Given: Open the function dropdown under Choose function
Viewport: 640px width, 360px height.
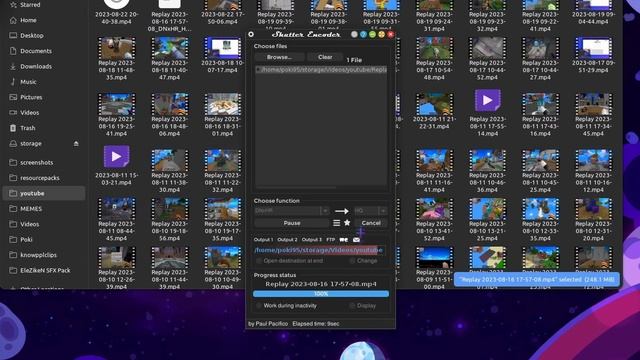Looking at the screenshot, I should pyautogui.click(x=291, y=211).
